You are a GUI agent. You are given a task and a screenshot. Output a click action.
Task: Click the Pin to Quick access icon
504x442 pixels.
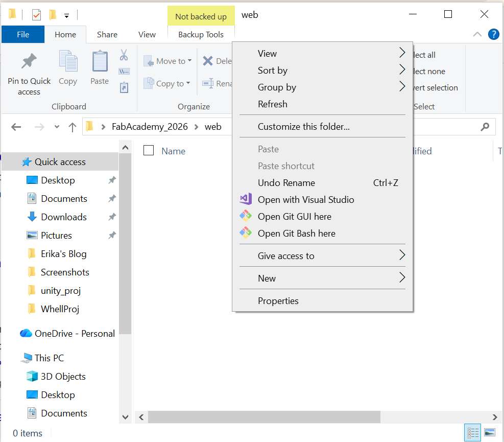pos(29,62)
